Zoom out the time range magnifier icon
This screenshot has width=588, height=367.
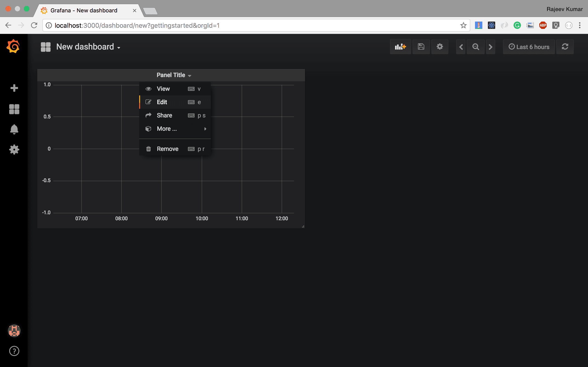click(475, 47)
